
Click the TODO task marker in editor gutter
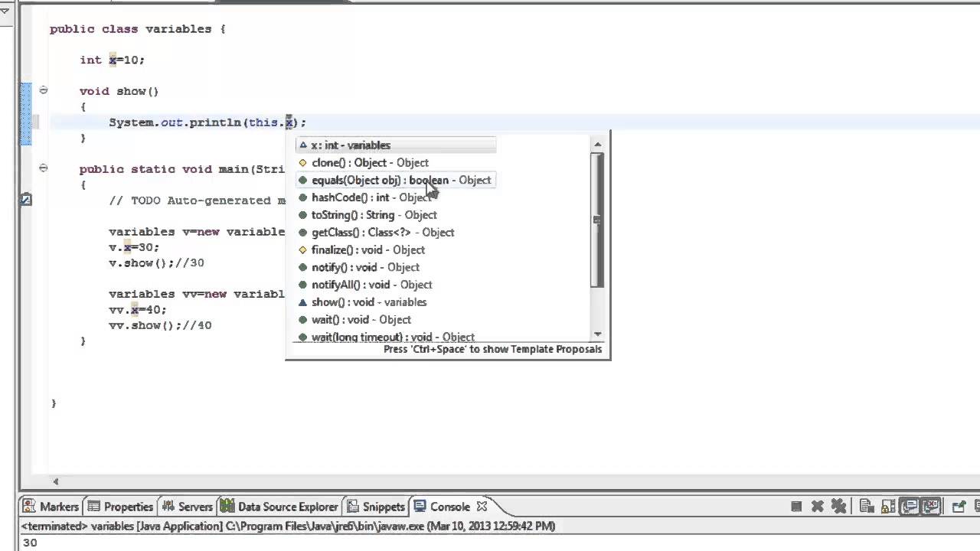point(25,200)
